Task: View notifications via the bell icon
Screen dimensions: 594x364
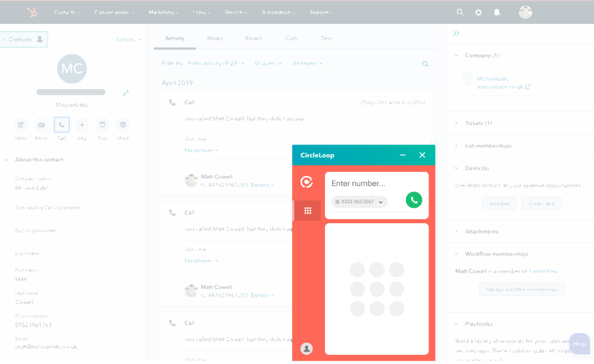Action: click(x=497, y=12)
